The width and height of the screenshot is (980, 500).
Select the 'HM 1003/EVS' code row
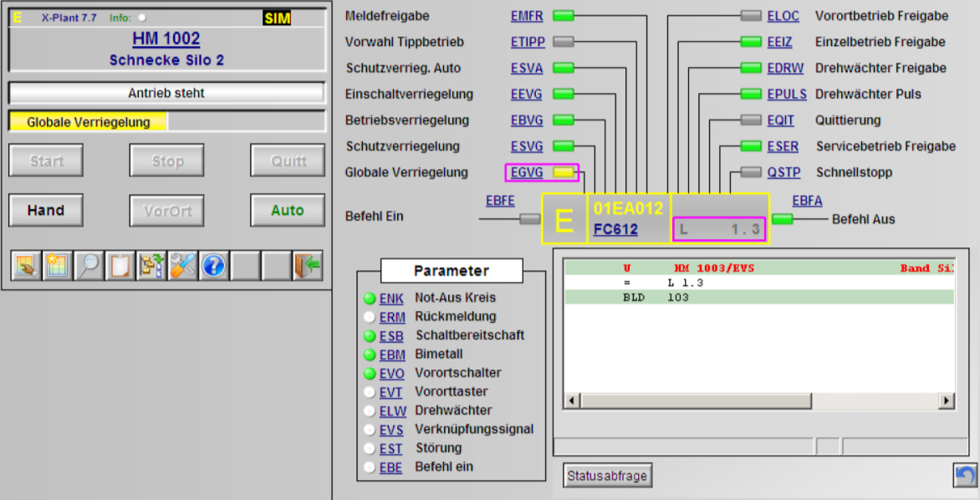759,268
